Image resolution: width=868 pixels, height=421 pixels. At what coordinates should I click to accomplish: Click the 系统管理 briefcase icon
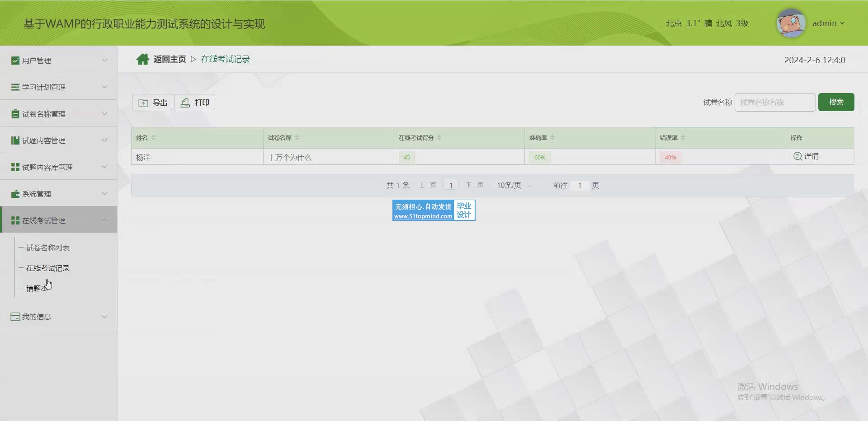15,193
